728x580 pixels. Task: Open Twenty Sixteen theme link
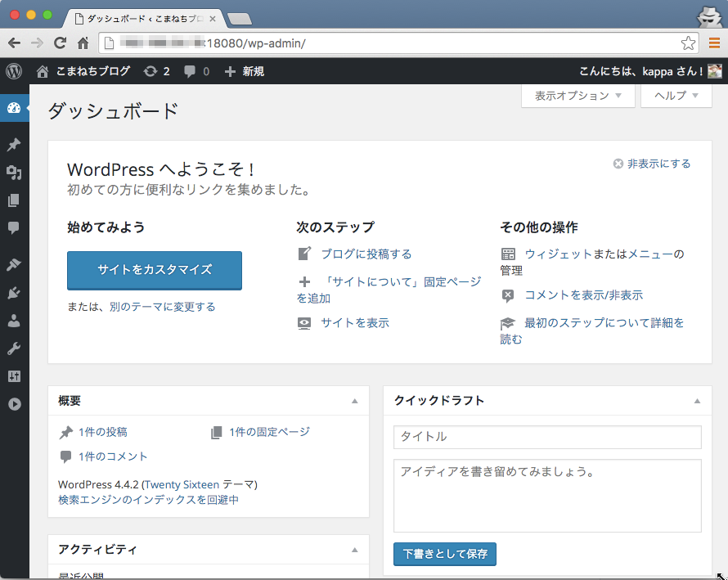pos(182,484)
